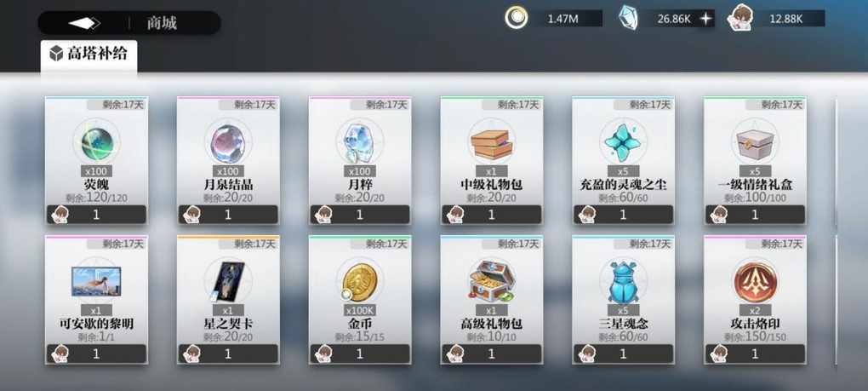The height and width of the screenshot is (391, 868).
Task: Tap the blue crystal currency icon
Action: 628,18
